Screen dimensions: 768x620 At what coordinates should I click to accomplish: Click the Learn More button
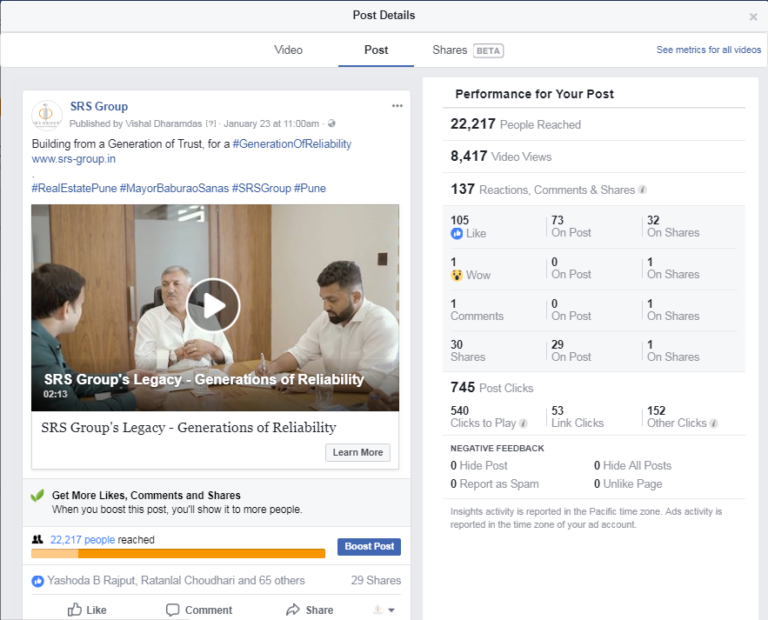point(358,453)
